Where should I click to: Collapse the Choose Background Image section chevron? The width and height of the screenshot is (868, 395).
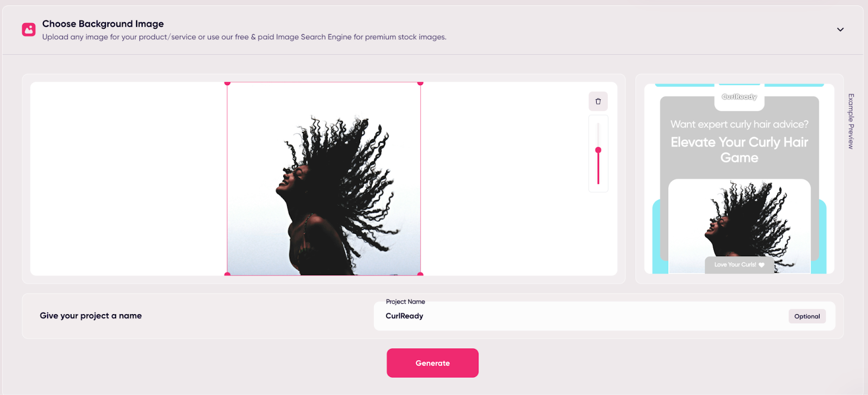tap(840, 29)
